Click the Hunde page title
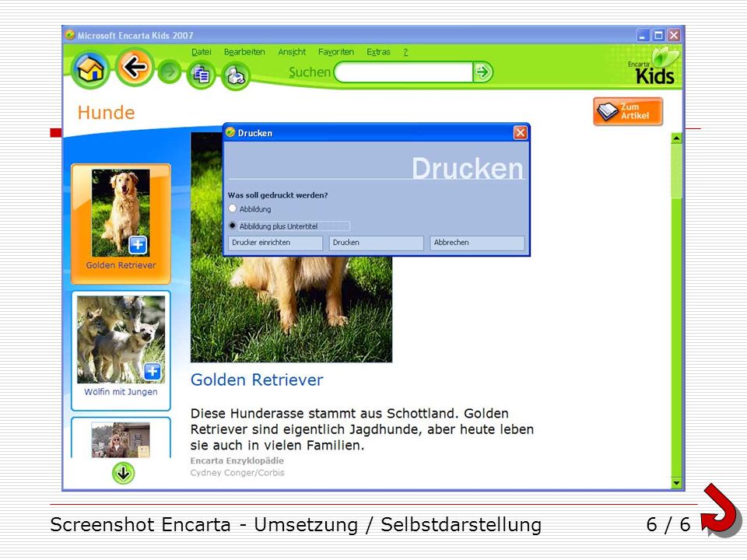 (x=107, y=113)
